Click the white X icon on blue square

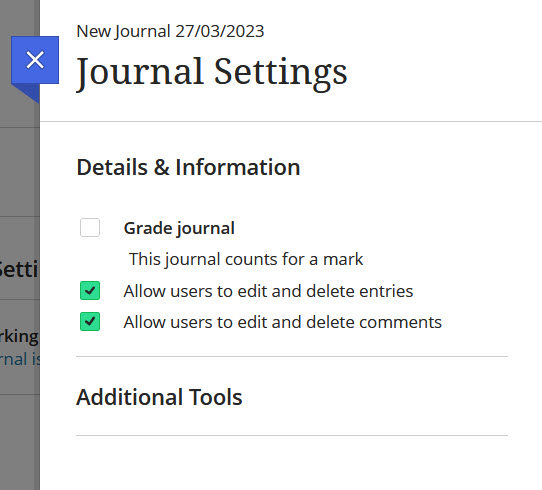(x=35, y=60)
